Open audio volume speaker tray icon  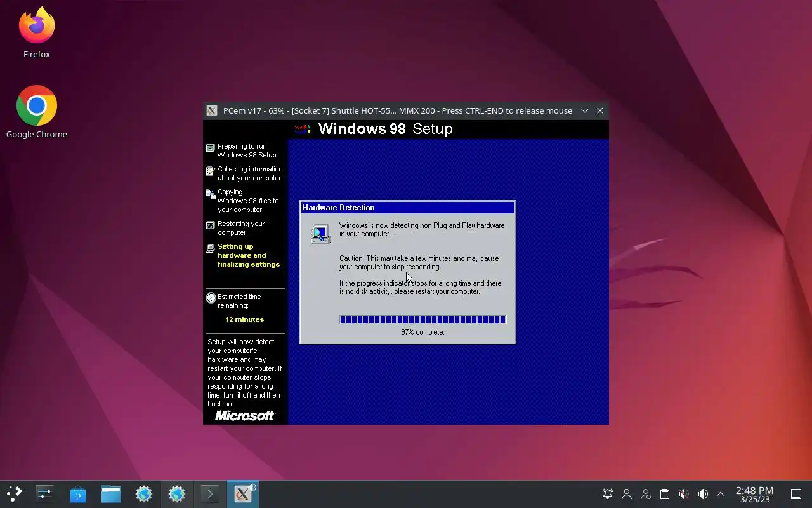[702, 494]
